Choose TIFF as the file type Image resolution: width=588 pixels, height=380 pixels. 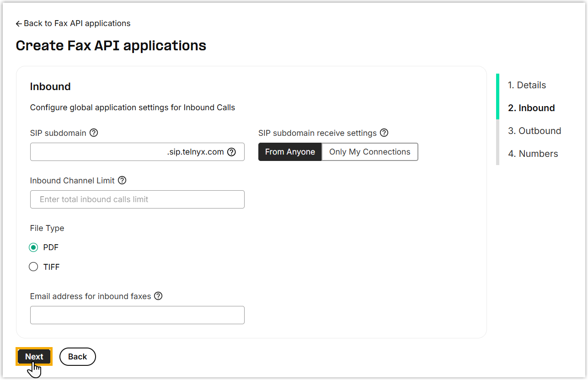[33, 267]
